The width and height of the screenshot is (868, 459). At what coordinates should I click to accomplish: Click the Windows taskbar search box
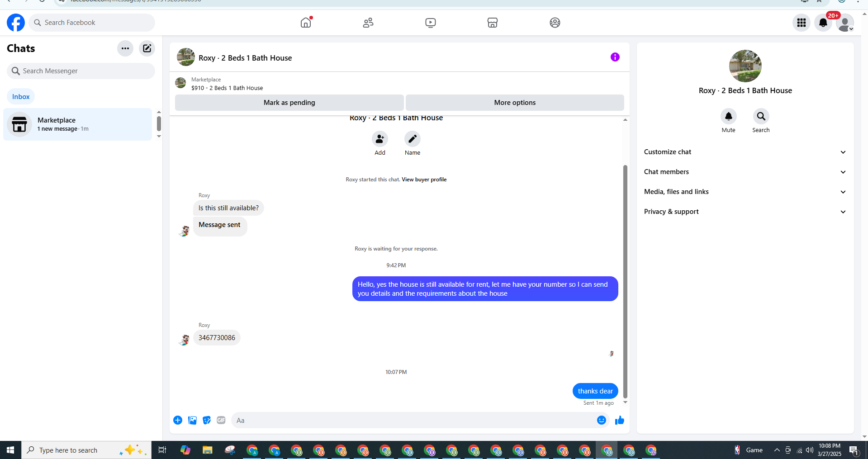(x=86, y=450)
